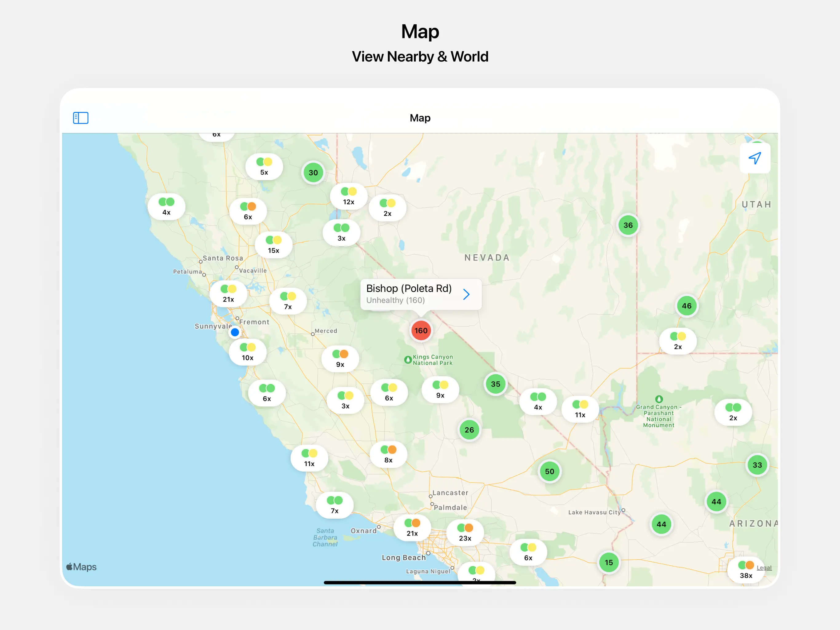Select the red 160 air quality marker
Viewport: 840px width, 630px height.
tap(421, 331)
